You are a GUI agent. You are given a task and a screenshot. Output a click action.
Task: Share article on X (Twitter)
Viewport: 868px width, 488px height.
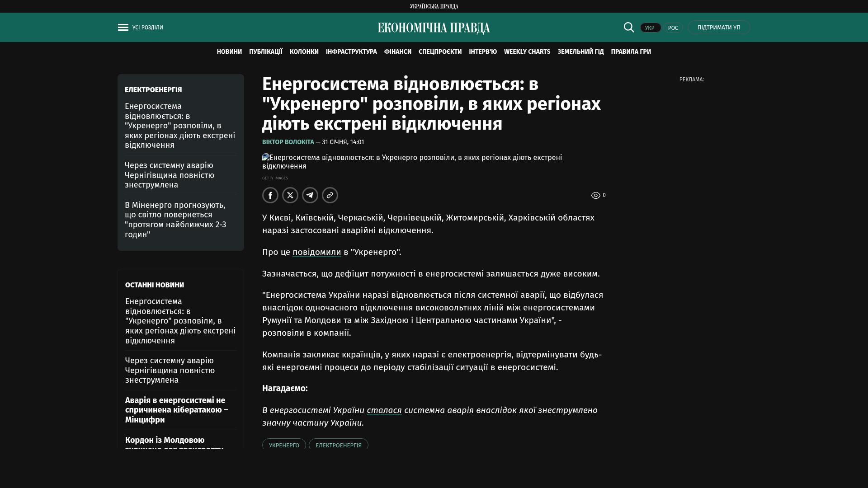(x=290, y=195)
